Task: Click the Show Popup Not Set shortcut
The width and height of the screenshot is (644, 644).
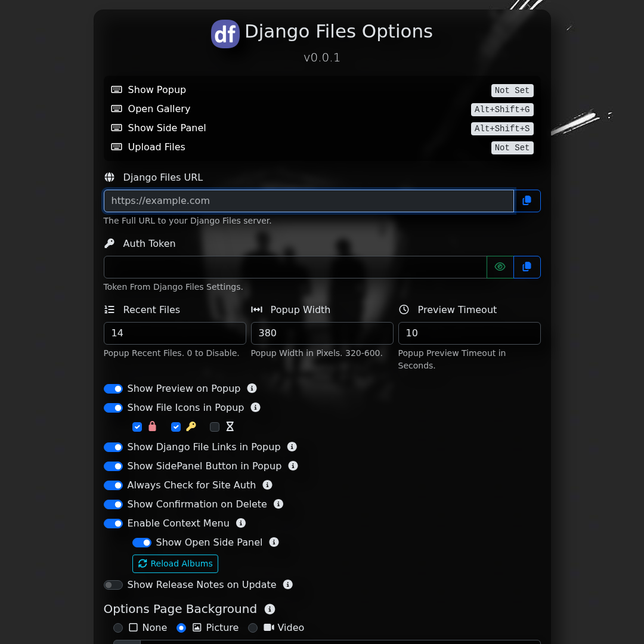Action: click(512, 91)
